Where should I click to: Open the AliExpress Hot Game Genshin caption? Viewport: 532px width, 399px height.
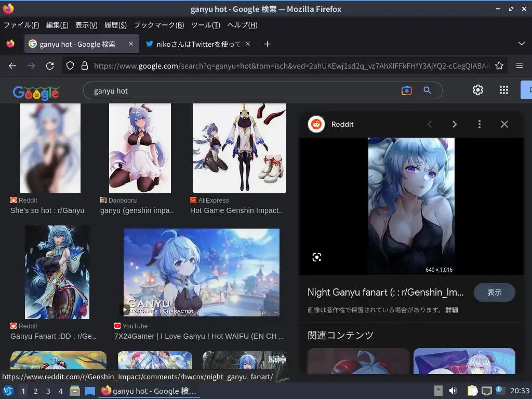point(236,210)
